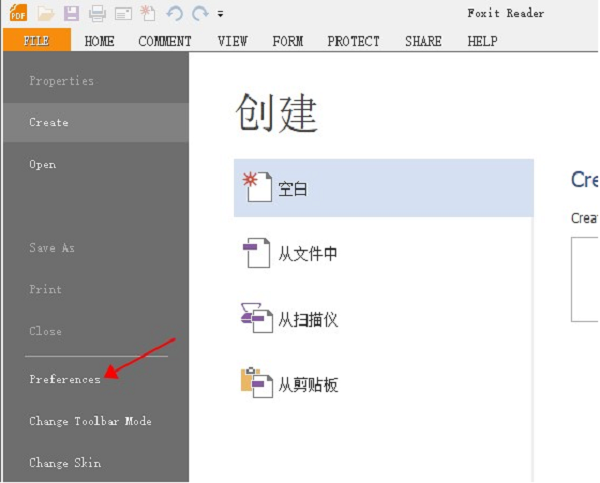
Task: Switch to the VIEW tab
Action: (232, 41)
